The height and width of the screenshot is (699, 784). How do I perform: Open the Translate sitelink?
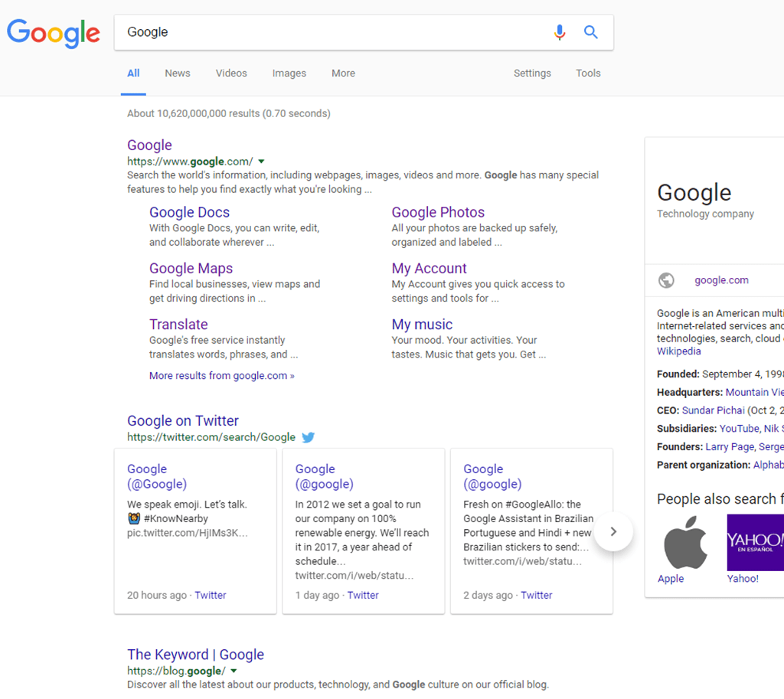pyautogui.click(x=178, y=325)
